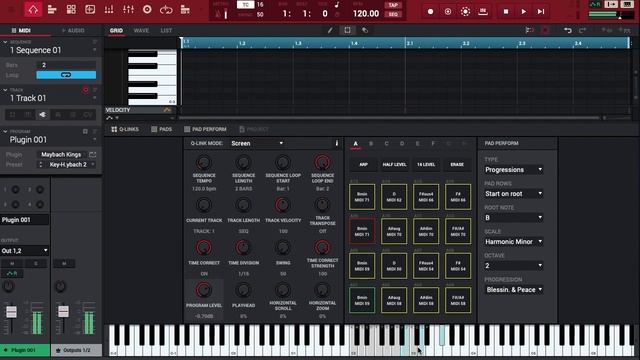This screenshot has width=640, height=360.
Task: Open the Progression Blessin. & Peace dropdown
Action: tap(513, 289)
